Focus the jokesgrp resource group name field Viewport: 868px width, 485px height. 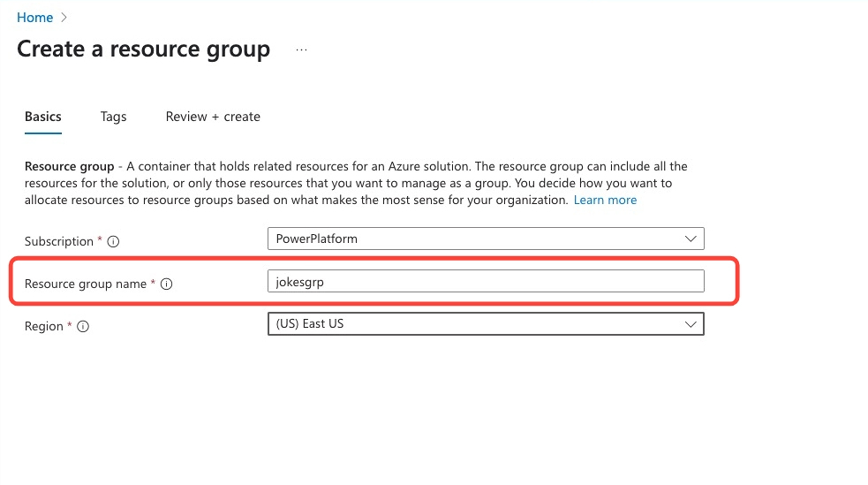pos(485,281)
